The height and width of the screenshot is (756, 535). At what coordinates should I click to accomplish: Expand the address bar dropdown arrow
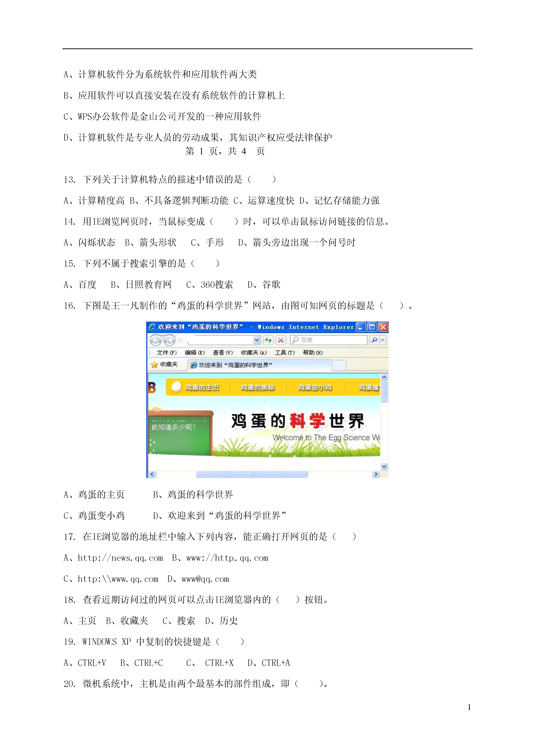point(257,340)
